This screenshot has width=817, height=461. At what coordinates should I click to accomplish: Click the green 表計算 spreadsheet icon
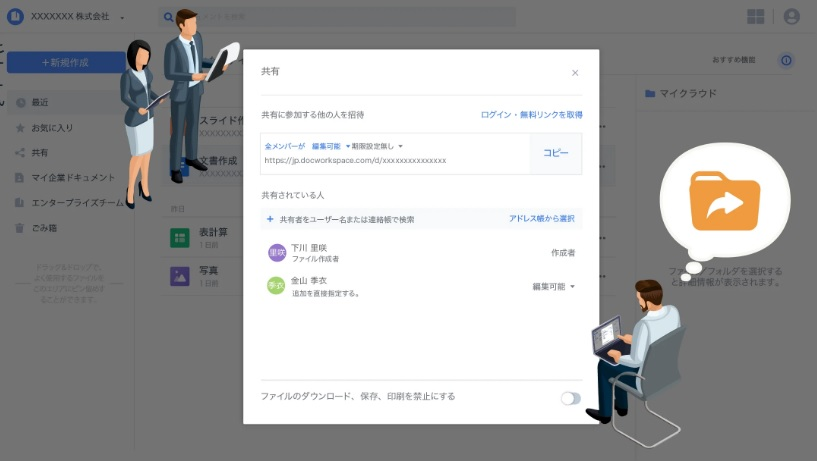(180, 238)
